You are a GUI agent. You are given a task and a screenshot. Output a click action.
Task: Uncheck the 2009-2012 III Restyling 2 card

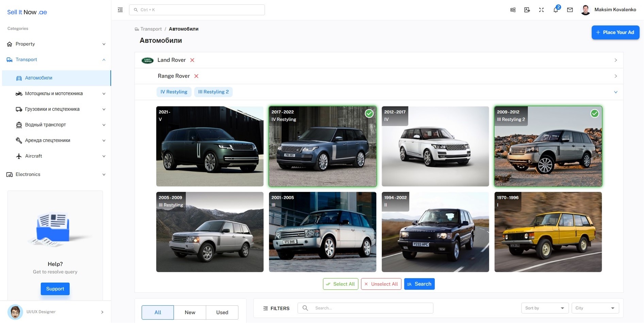click(594, 113)
